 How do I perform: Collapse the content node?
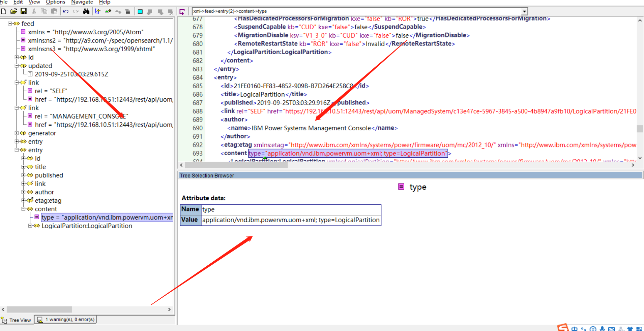(23, 209)
